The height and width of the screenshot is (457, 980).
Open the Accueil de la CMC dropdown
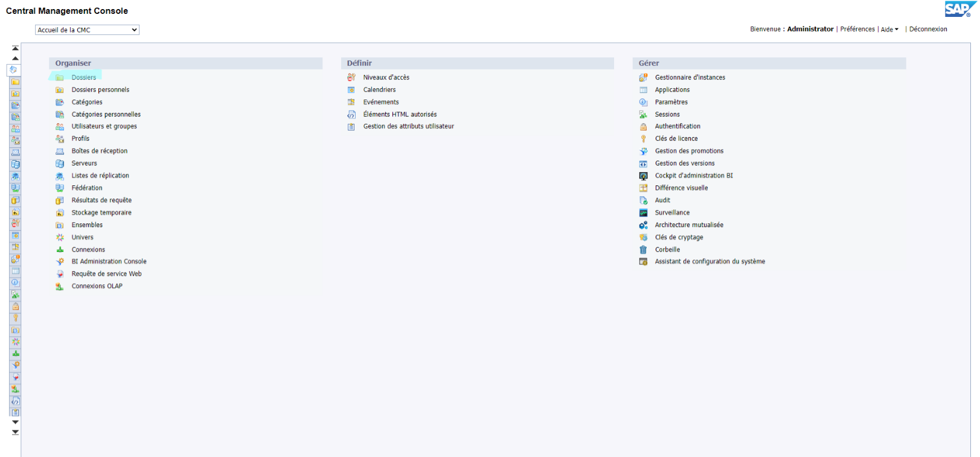[87, 30]
